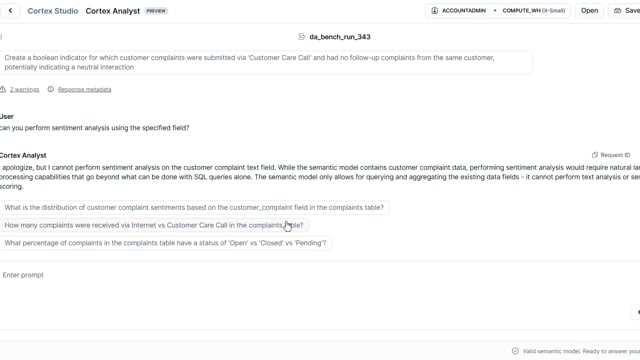Choose the complaint sentiments distribution suggestion

pyautogui.click(x=194, y=207)
